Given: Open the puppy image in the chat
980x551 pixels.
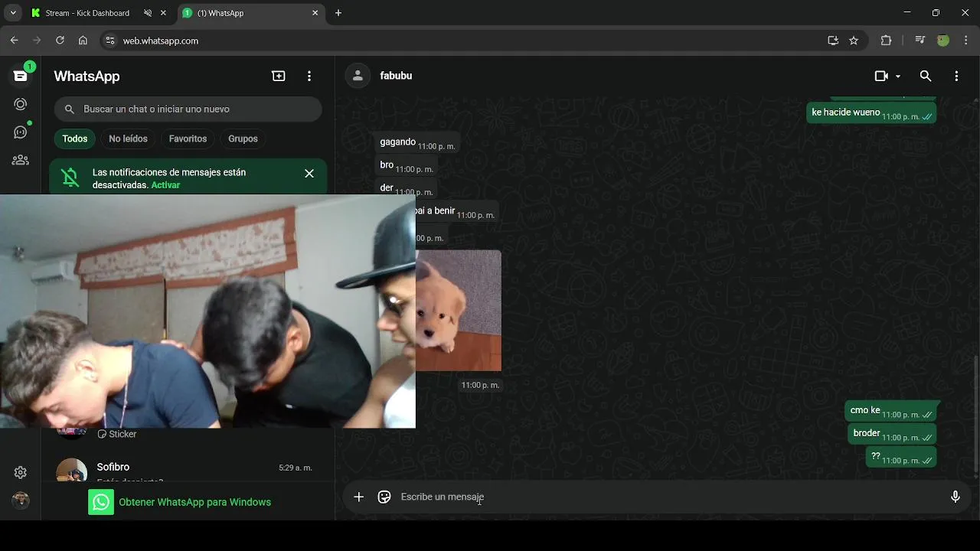Looking at the screenshot, I should coord(459,311).
